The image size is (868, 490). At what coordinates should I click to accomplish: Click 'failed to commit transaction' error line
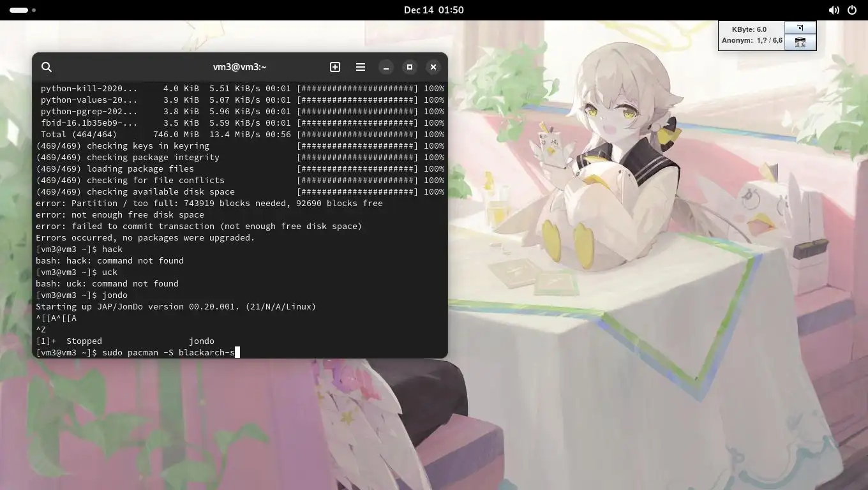(199, 226)
